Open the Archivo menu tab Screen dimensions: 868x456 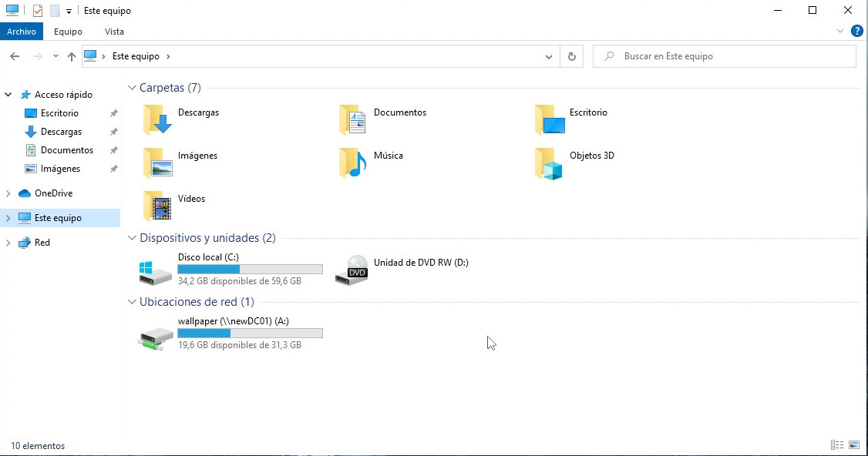22,32
